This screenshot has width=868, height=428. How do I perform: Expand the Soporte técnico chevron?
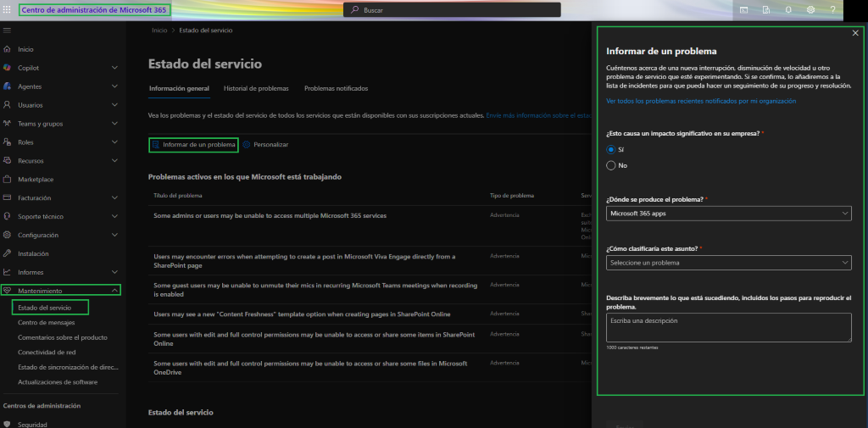114,216
